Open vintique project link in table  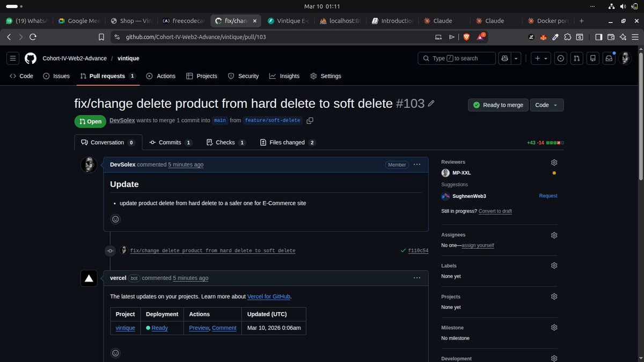[125, 328]
